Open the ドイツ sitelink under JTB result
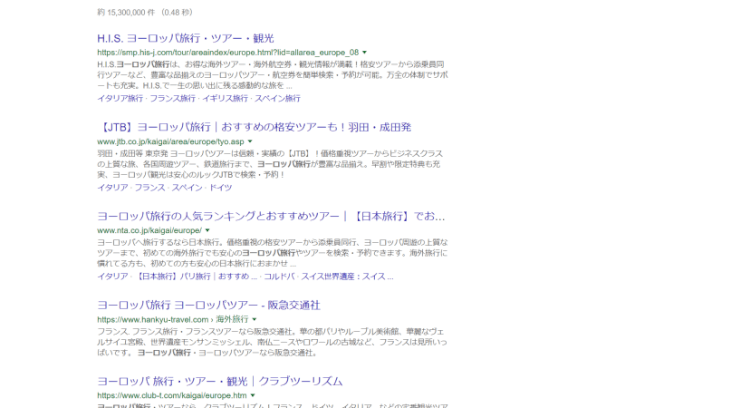This screenshot has width=750, height=408. pyautogui.click(x=221, y=187)
